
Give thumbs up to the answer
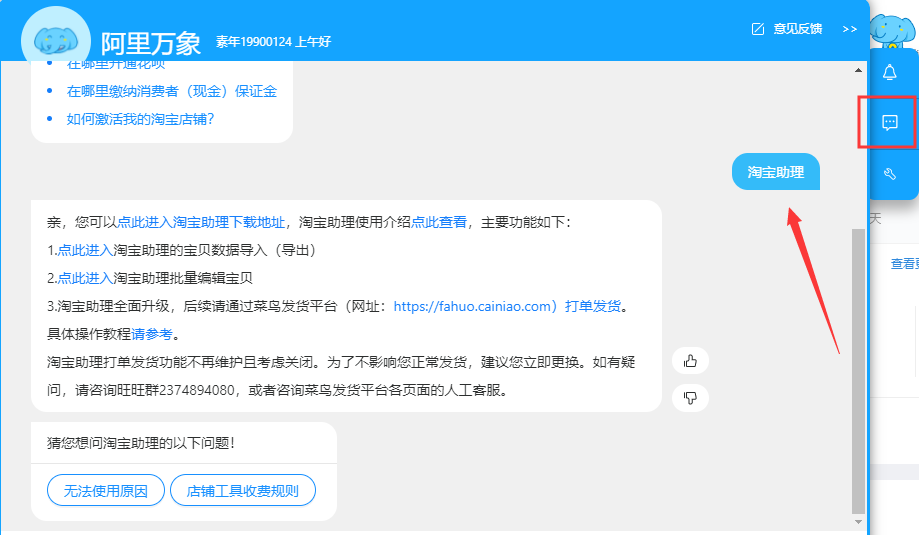[690, 361]
